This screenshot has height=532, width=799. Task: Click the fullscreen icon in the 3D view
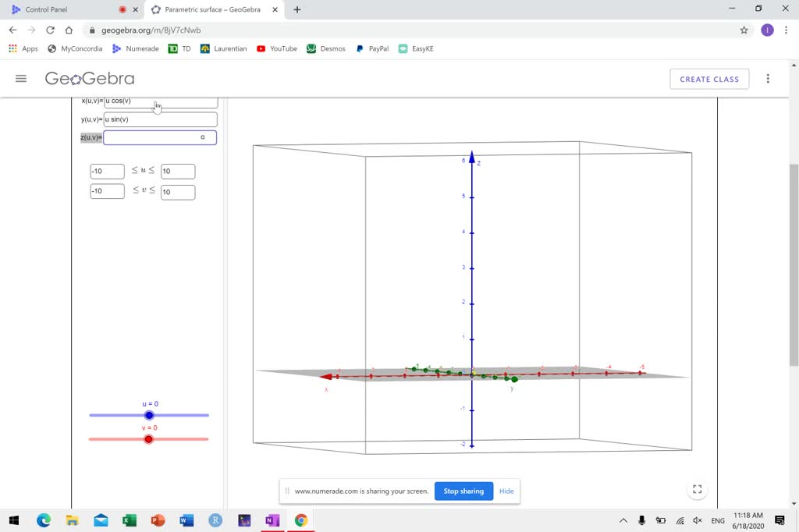697,489
